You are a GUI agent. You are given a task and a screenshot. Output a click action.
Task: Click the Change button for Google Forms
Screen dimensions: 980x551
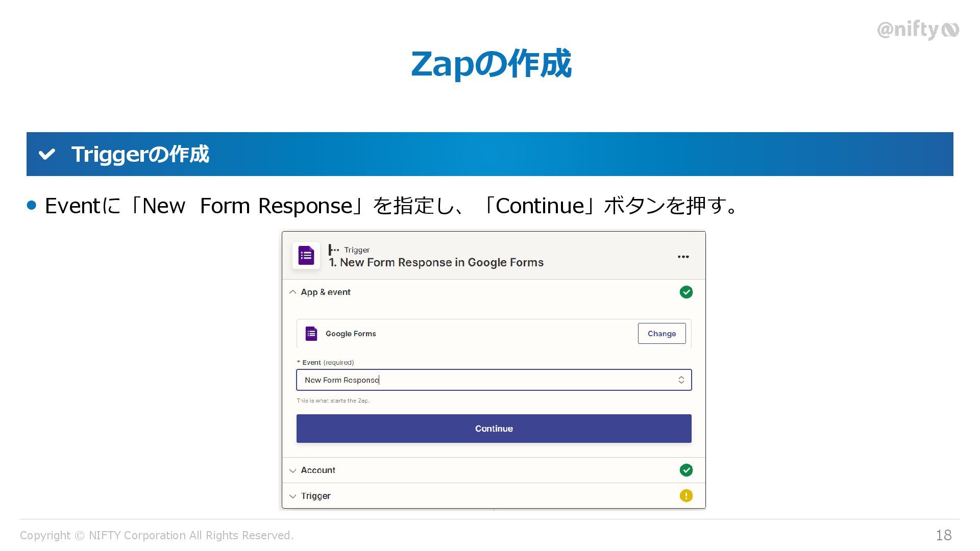coord(661,334)
